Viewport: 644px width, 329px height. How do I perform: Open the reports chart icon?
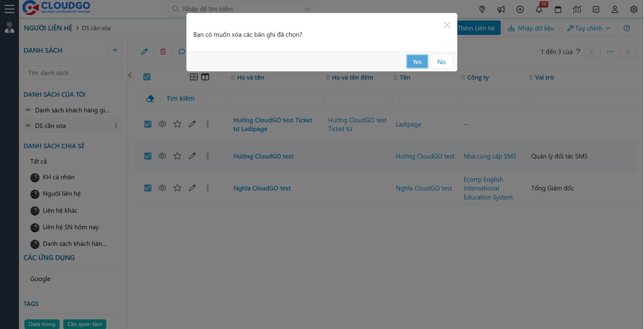click(x=577, y=9)
